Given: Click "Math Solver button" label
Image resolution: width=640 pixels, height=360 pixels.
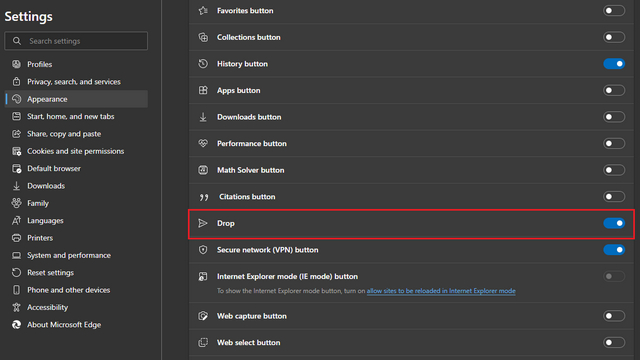Looking at the screenshot, I should pos(251,170).
